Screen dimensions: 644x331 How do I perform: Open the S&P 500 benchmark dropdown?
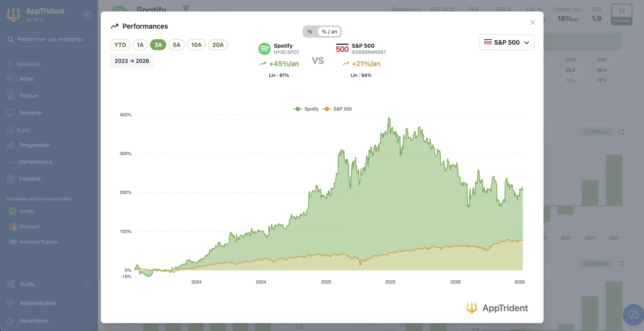click(x=506, y=43)
